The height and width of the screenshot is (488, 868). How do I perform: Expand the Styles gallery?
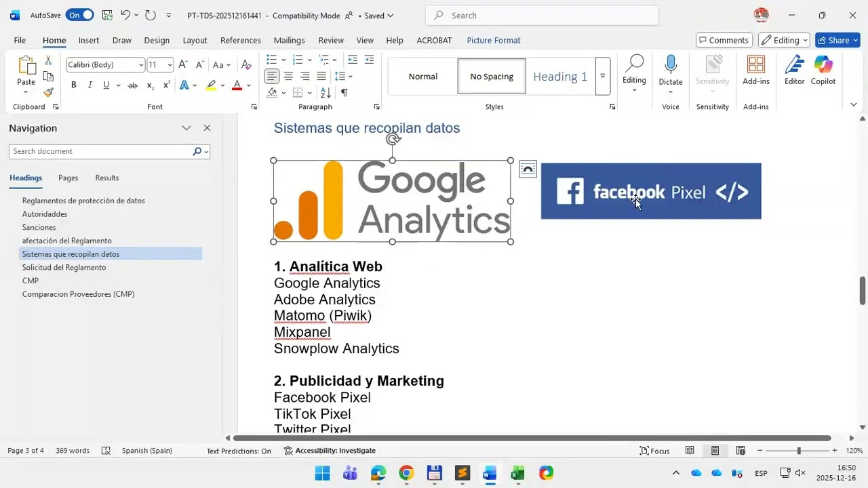602,77
